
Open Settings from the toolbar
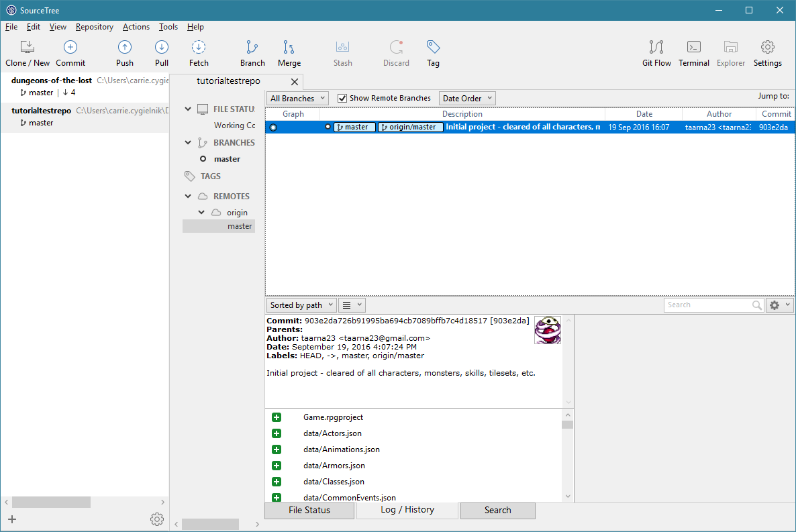[768, 47]
